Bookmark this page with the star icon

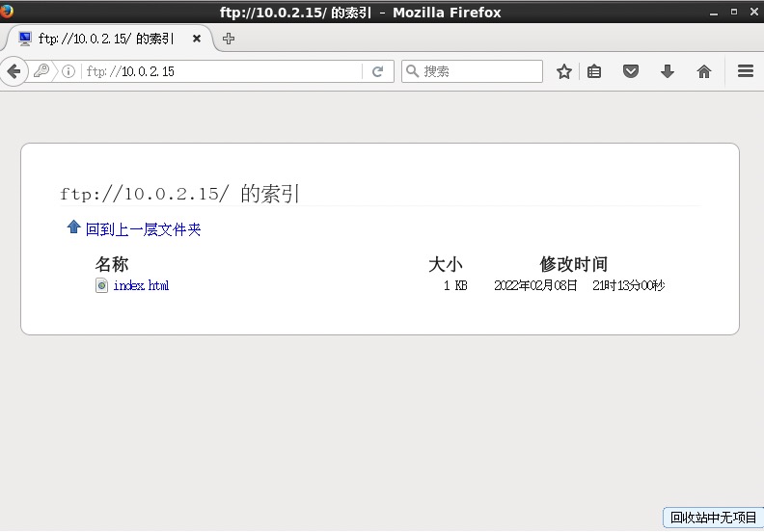click(563, 71)
